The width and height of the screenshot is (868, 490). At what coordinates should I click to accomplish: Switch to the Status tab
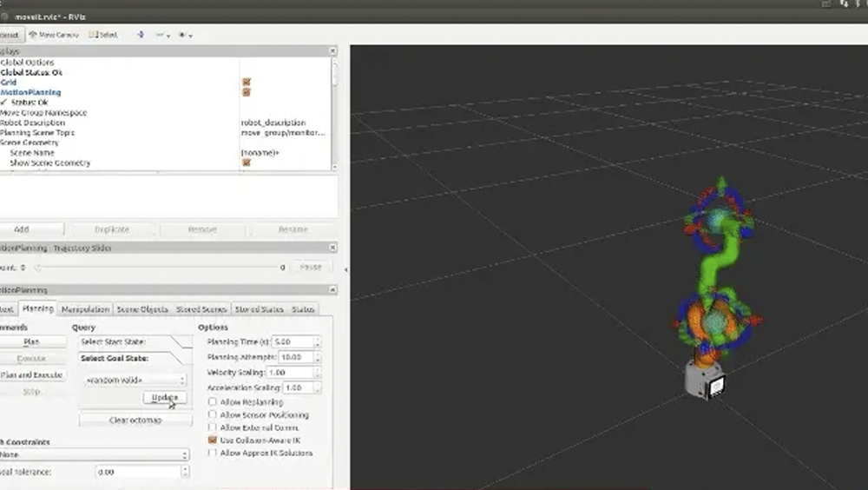click(303, 308)
